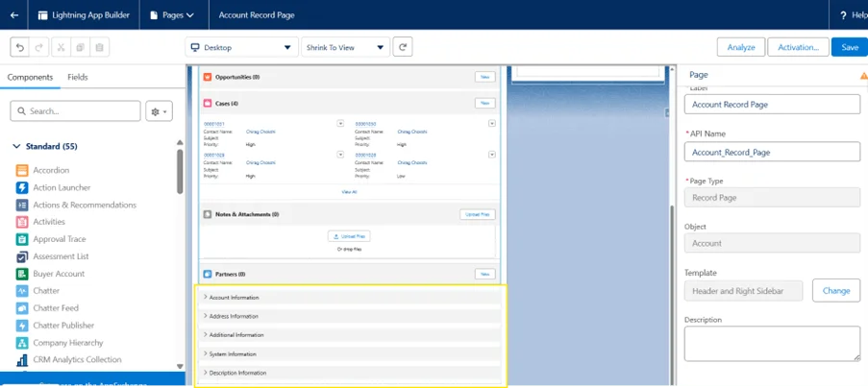The image size is (868, 388).
Task: Open case 00001031 link
Action: pos(213,124)
